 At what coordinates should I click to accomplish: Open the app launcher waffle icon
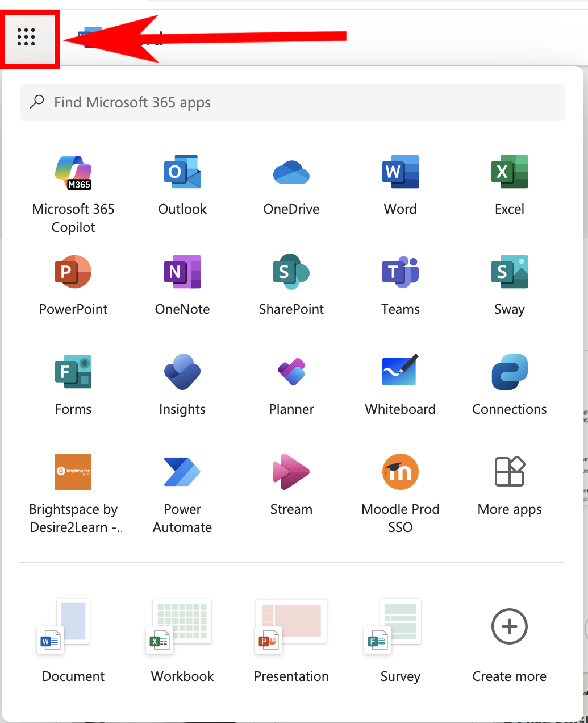tap(26, 37)
